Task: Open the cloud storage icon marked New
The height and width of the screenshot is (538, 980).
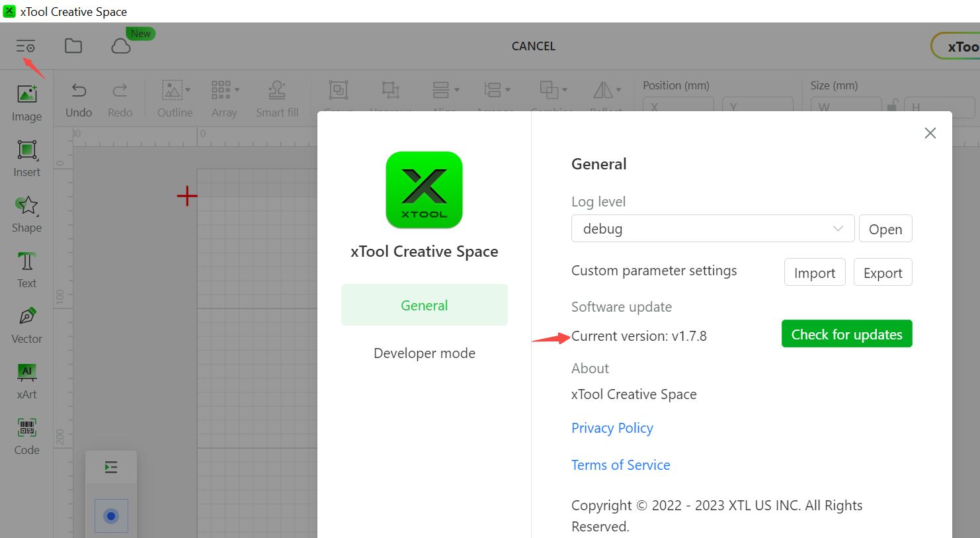Action: point(121,46)
